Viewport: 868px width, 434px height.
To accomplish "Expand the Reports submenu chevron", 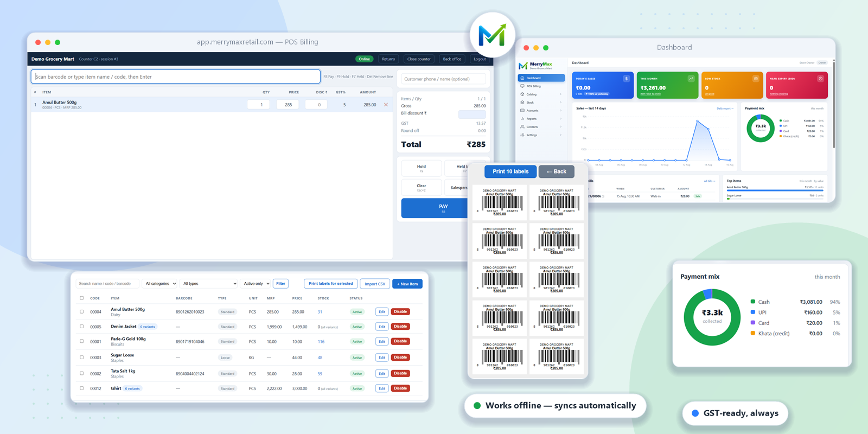I will pyautogui.click(x=561, y=119).
